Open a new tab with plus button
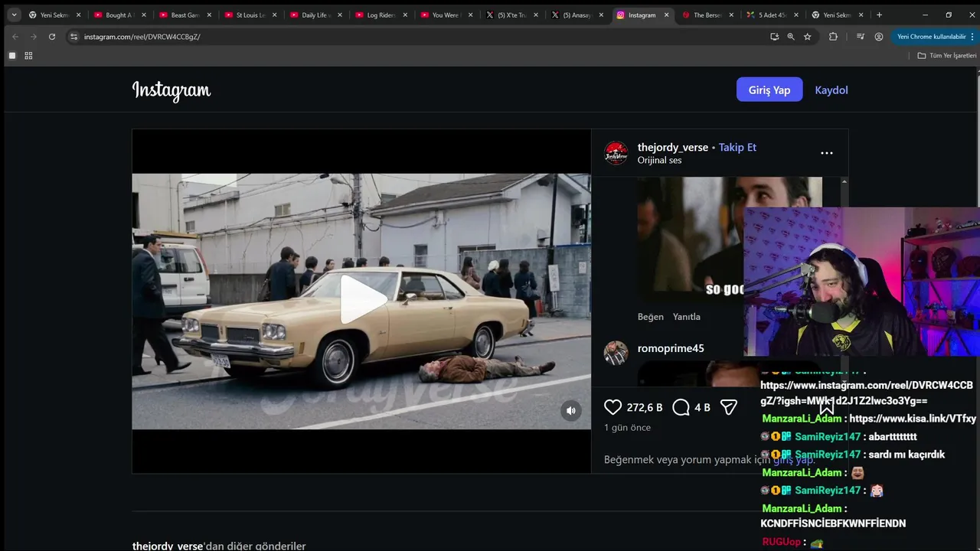 tap(879, 15)
